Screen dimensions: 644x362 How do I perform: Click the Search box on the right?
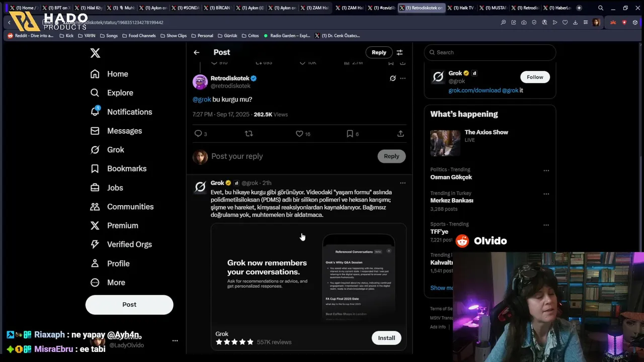(490, 52)
